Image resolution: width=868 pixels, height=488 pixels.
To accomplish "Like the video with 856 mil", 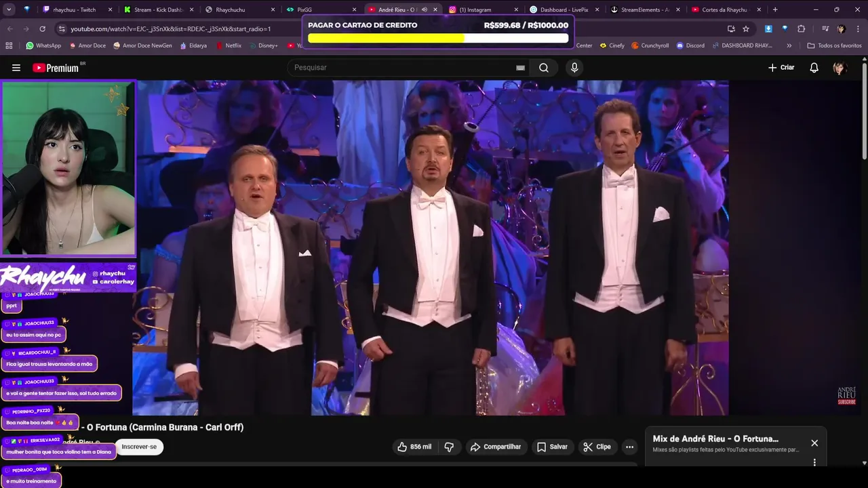I will tap(414, 447).
